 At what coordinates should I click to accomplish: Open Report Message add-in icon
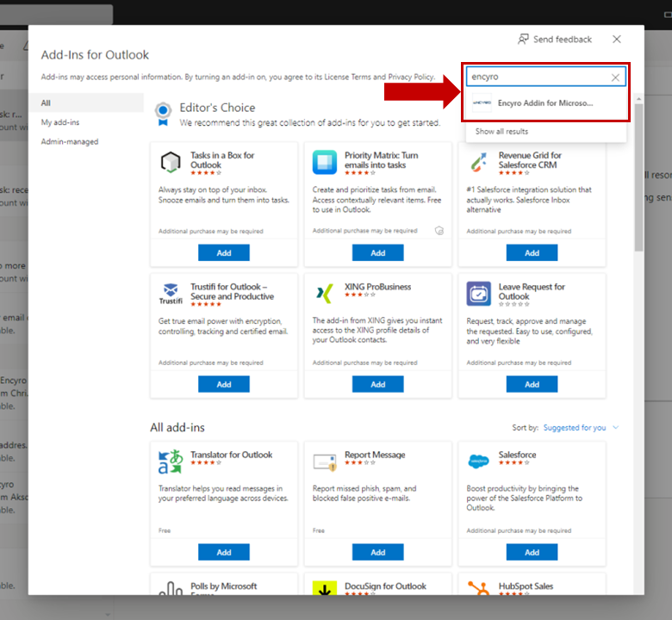(x=325, y=462)
